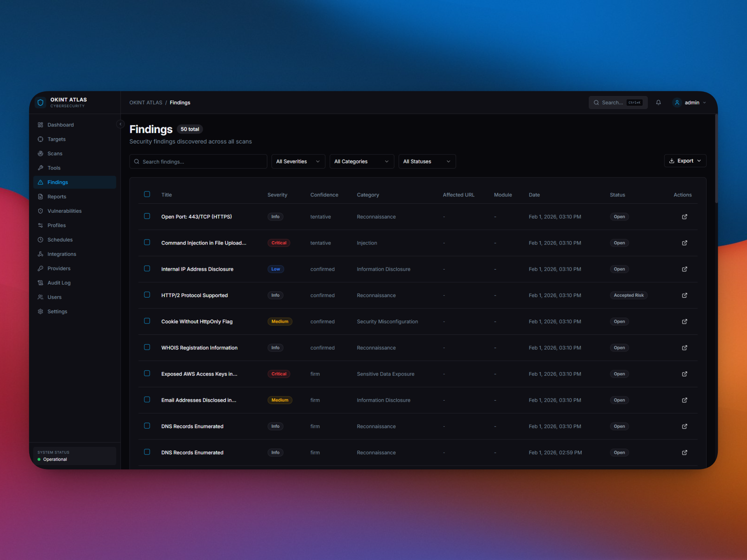Click the external link icon for Exposed AWS Access Keys

[684, 374]
